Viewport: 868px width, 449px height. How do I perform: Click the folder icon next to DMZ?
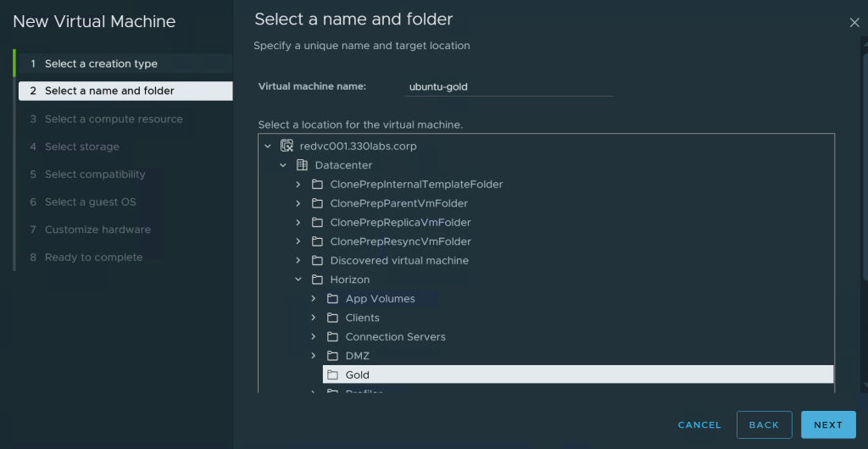click(332, 356)
